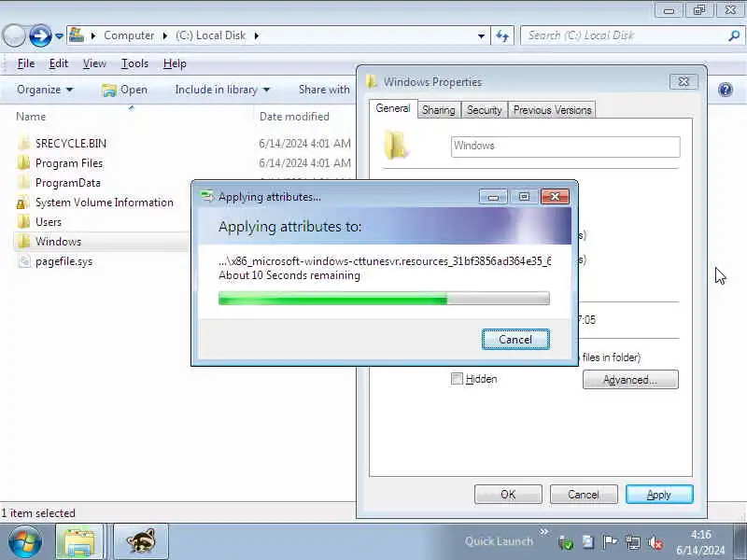The width and height of the screenshot is (747, 560).
Task: Click OK in Windows Properties
Action: tap(508, 495)
